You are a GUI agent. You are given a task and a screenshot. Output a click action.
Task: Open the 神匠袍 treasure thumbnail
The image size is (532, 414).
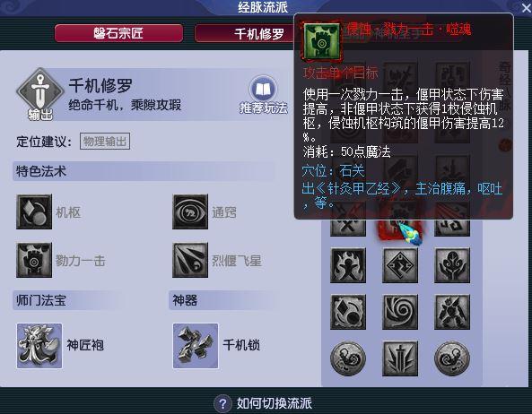point(39,346)
